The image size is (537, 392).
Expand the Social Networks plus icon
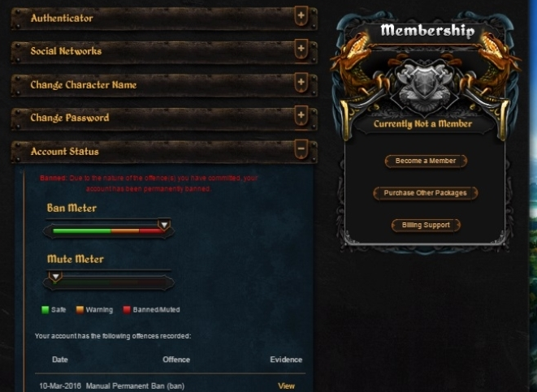tap(301, 49)
